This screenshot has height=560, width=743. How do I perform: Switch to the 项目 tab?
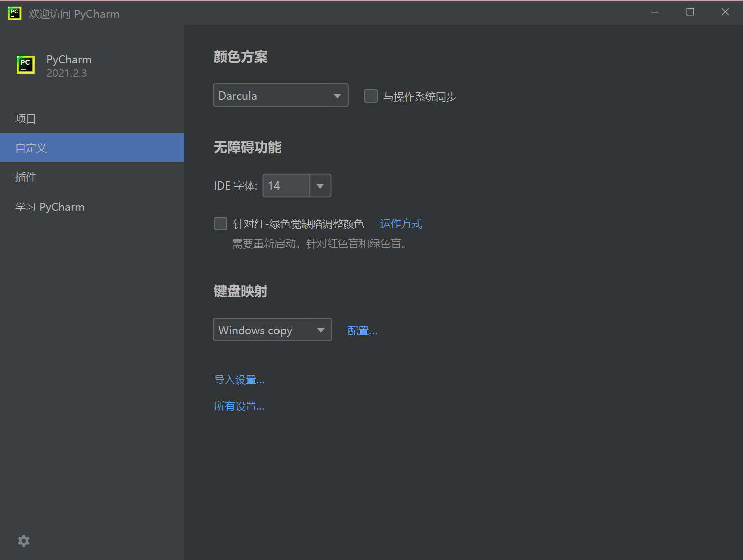(26, 119)
